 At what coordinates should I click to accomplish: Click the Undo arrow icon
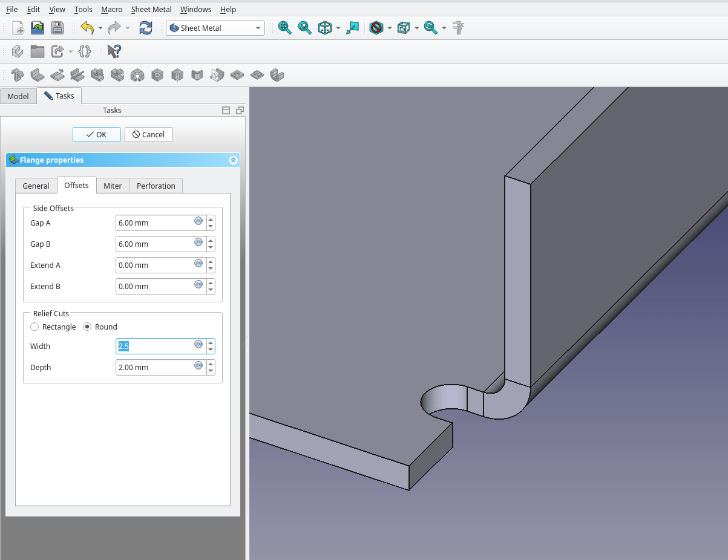[x=87, y=28]
